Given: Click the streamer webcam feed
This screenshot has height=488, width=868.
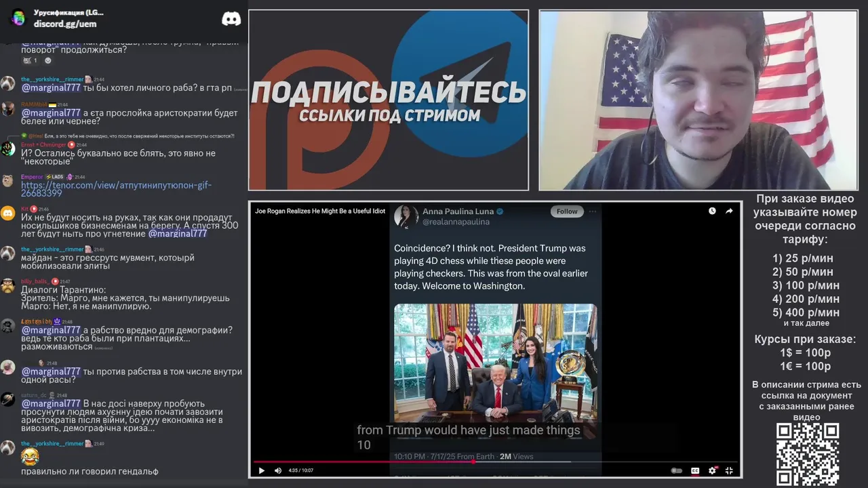Looking at the screenshot, I should pyautogui.click(x=698, y=100).
